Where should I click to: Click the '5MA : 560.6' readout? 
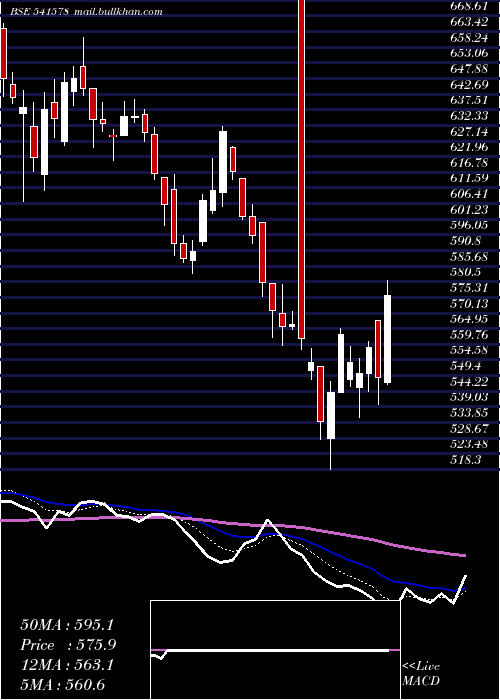coord(62,684)
